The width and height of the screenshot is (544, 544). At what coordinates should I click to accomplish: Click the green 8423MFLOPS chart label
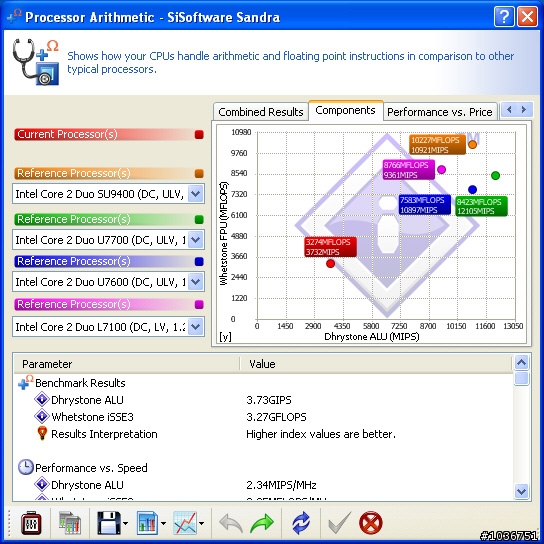click(x=481, y=206)
